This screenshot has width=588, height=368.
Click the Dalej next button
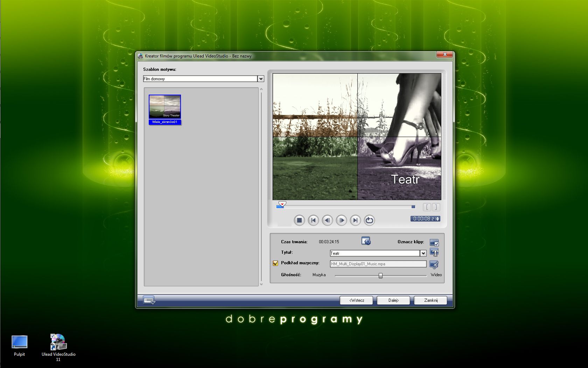pos(393,300)
